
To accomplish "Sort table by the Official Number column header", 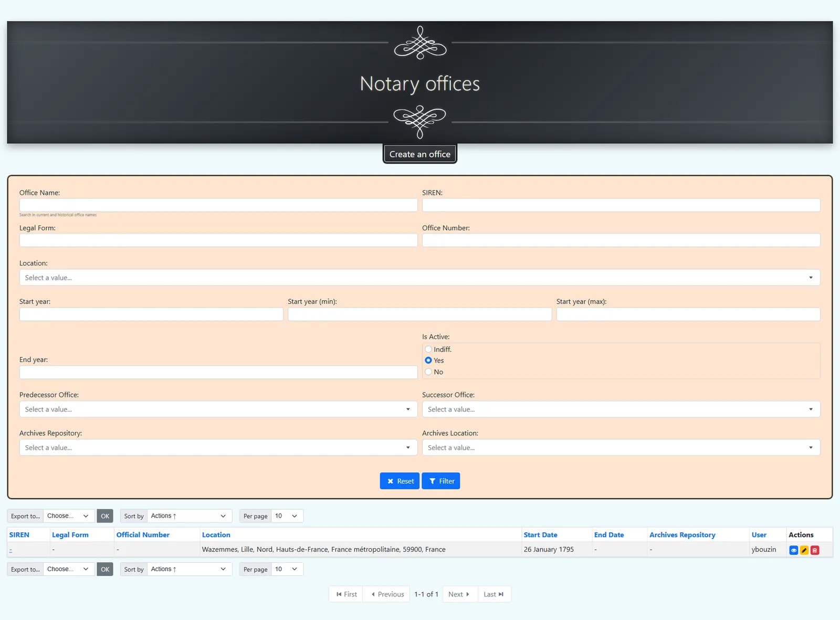I will point(143,535).
